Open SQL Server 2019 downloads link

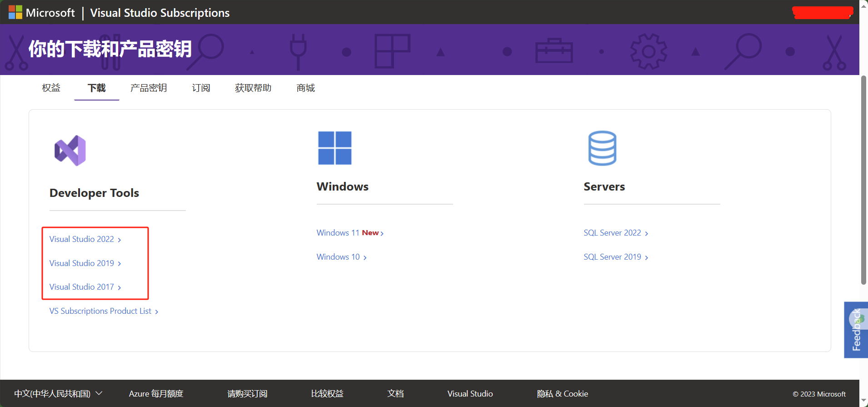point(616,257)
